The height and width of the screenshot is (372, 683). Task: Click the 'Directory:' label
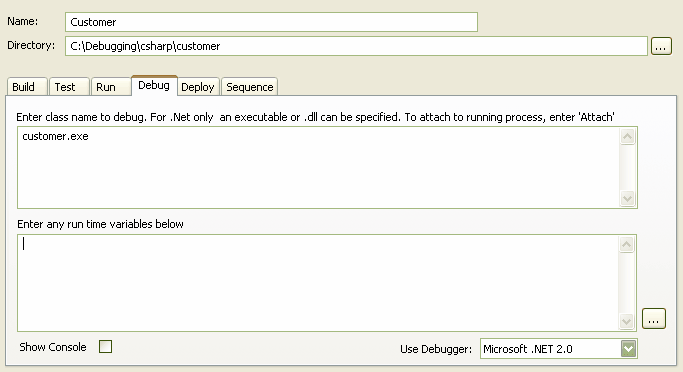31,45
